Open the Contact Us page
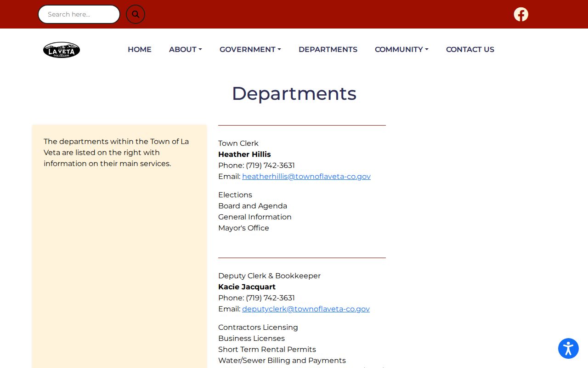The image size is (588, 368). click(470, 49)
